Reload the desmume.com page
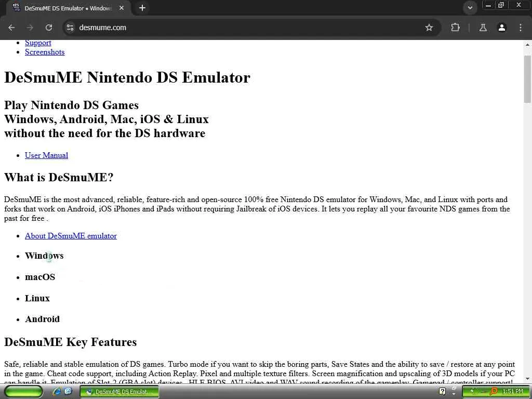Viewport: 532px width, 399px height. coord(49,28)
